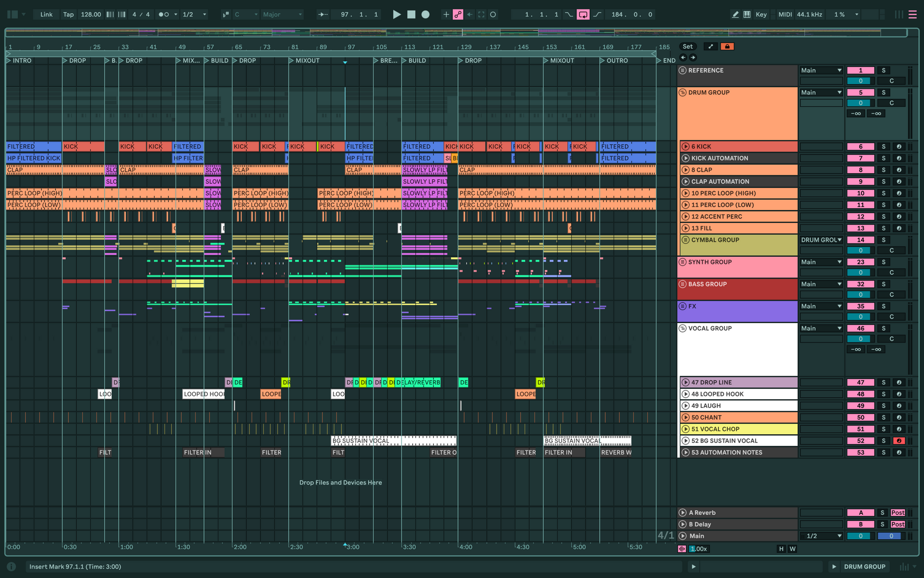Jump to next locator arrow
This screenshot has width=924, height=578.
(x=693, y=58)
